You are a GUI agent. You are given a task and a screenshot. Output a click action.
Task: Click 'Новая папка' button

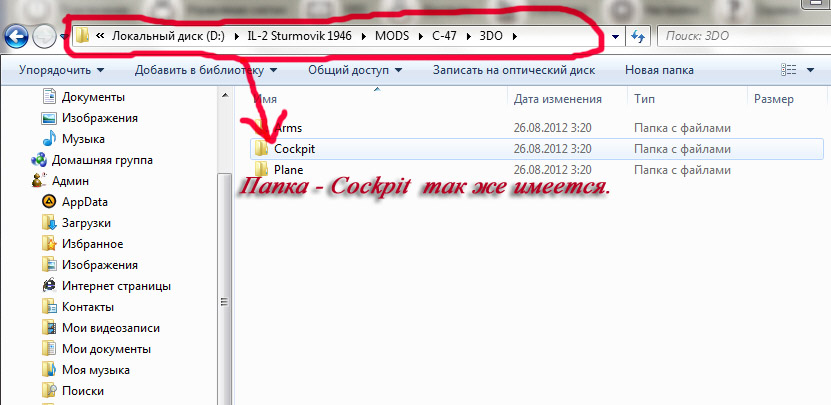[x=659, y=70]
